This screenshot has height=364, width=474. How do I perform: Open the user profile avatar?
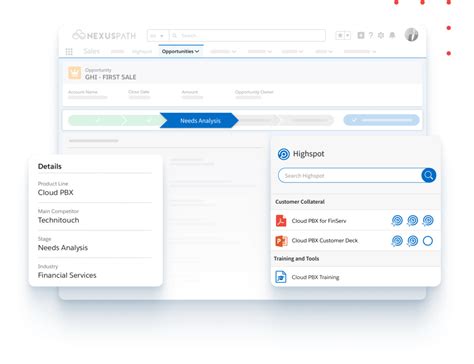tap(411, 35)
